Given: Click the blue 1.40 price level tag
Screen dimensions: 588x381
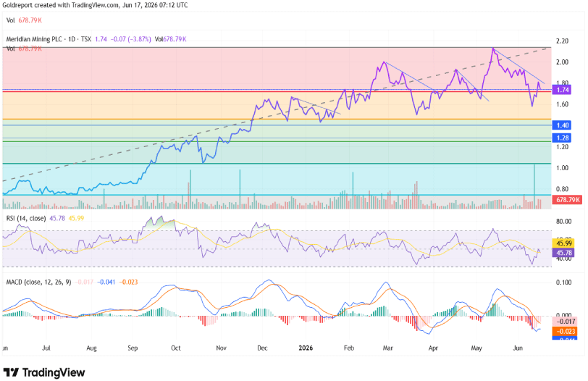Looking at the screenshot, I should (563, 125).
